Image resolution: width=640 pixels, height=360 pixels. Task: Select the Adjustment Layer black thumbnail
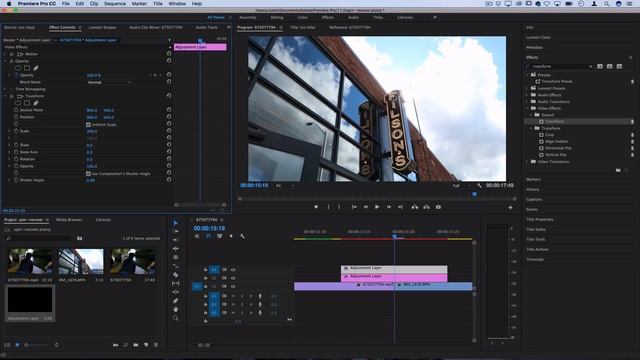tap(30, 299)
